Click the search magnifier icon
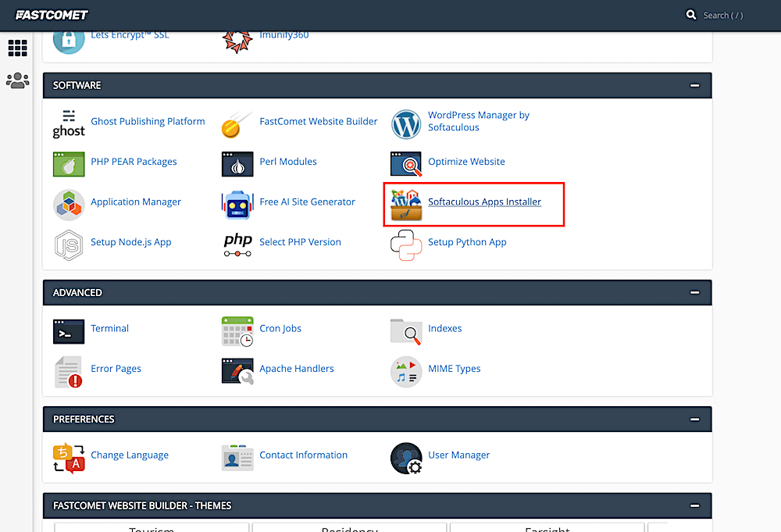Image resolution: width=781 pixels, height=532 pixels. click(691, 15)
